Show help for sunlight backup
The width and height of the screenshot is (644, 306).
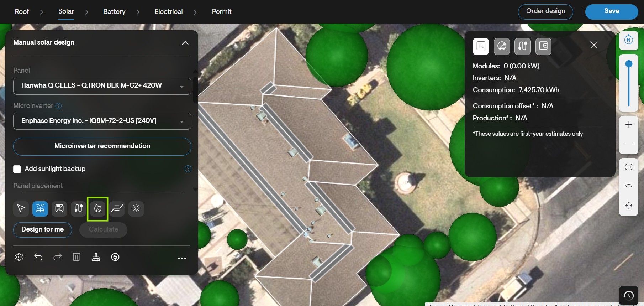click(188, 169)
